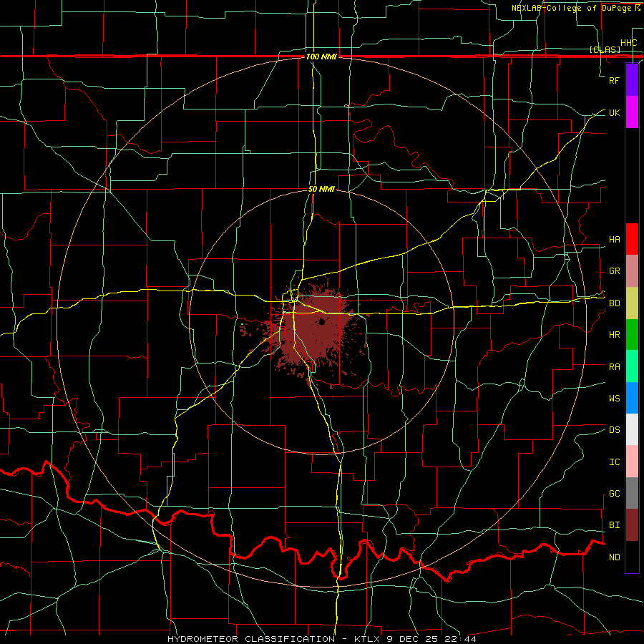Click the 50 NMI range ring label

(321, 189)
